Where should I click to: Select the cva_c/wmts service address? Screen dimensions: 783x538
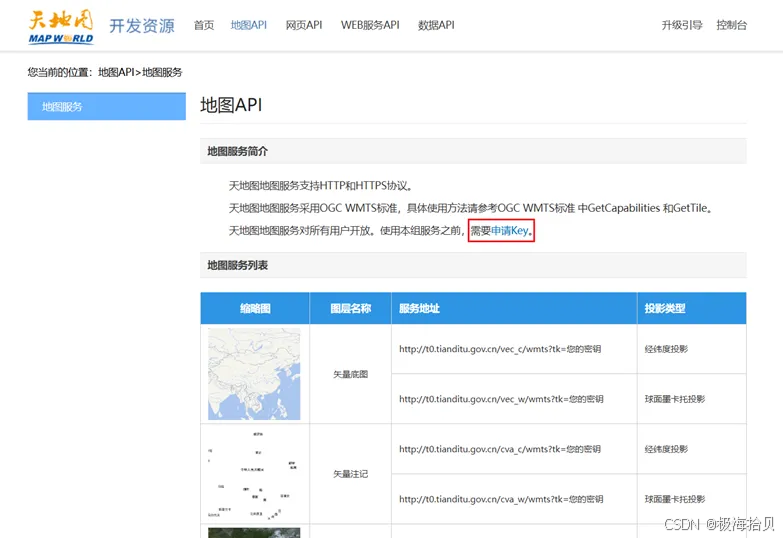click(500, 449)
